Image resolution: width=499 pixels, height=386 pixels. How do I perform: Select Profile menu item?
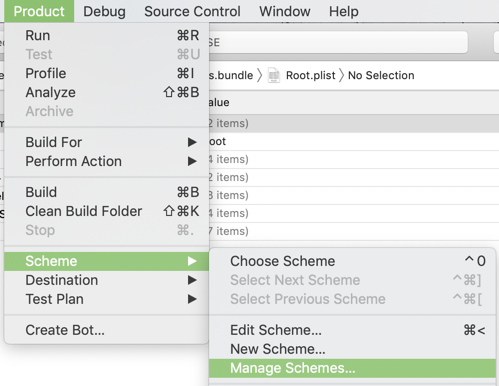pos(107,73)
